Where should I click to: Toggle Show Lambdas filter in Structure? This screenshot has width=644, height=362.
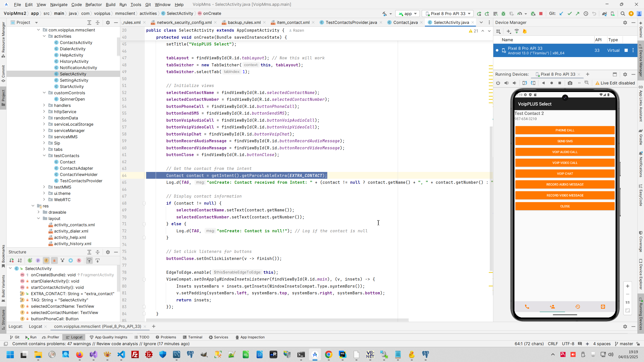point(79,260)
